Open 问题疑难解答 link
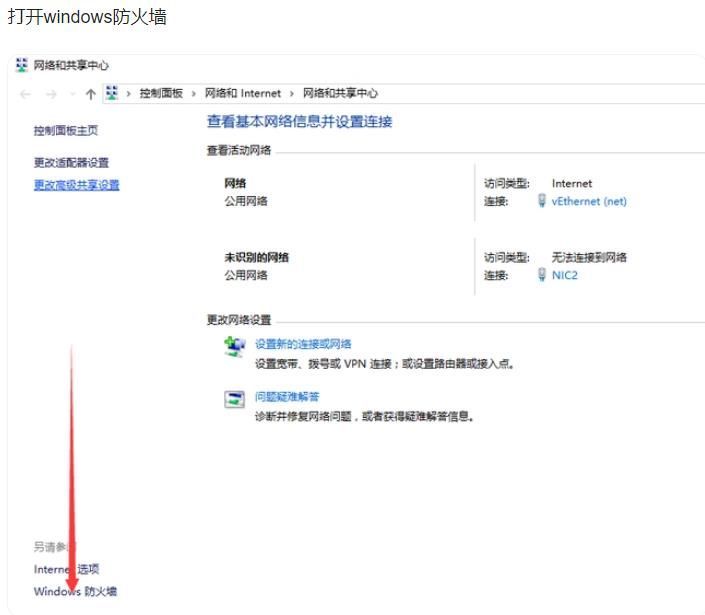705x615 pixels. (287, 397)
